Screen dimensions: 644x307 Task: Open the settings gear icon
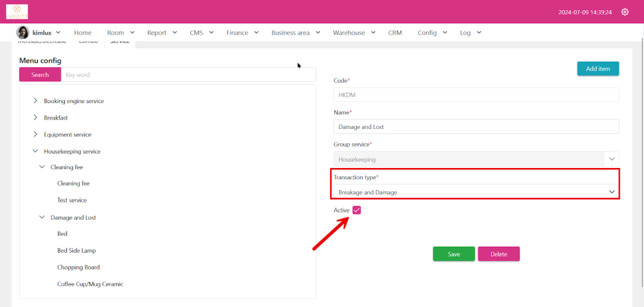tap(625, 12)
